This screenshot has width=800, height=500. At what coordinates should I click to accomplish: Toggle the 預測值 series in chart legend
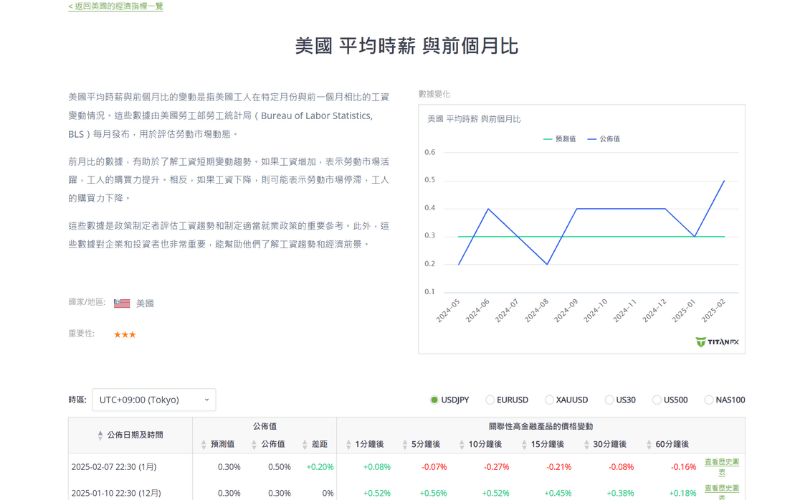click(560, 139)
